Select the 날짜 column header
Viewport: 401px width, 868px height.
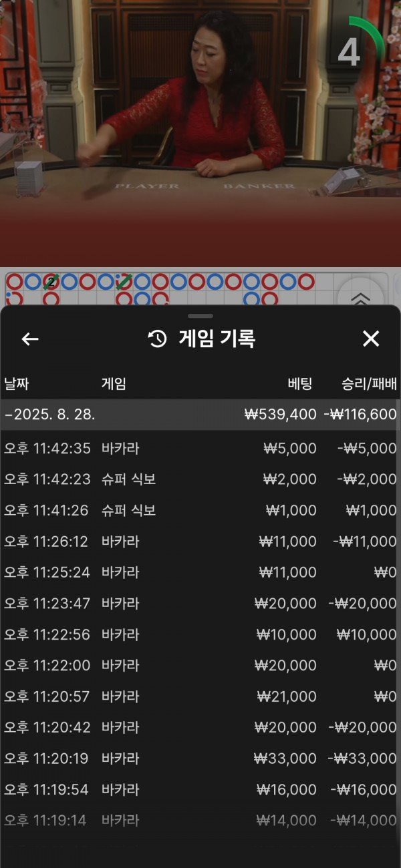point(17,384)
